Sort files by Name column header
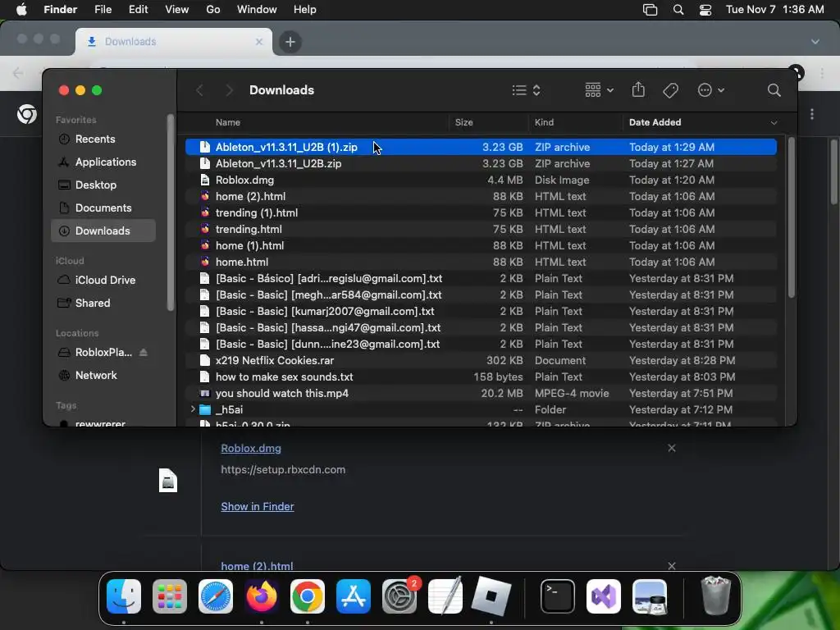This screenshot has height=630, width=840. coord(228,122)
